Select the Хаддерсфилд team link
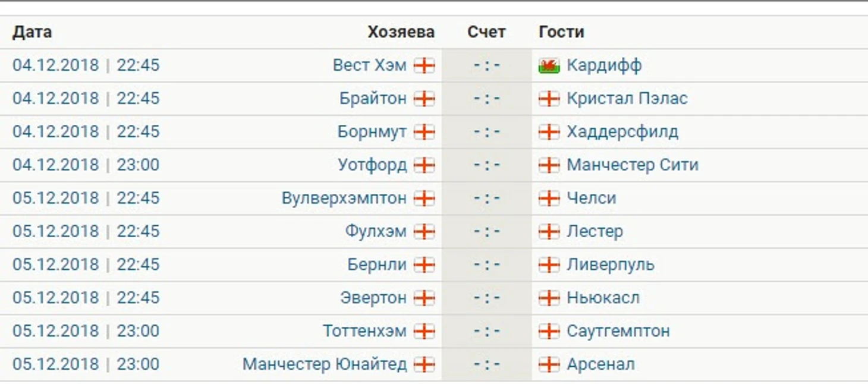The width and height of the screenshot is (868, 384). [x=622, y=131]
